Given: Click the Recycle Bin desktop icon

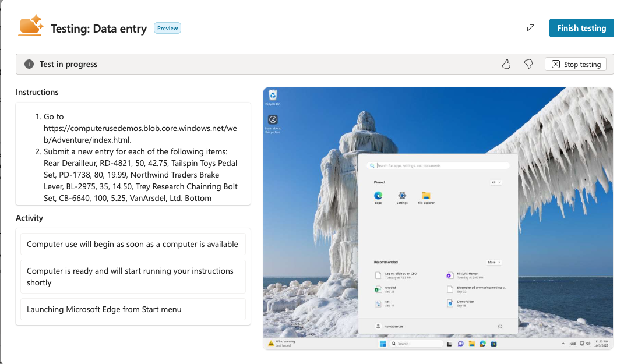Looking at the screenshot, I should click(x=273, y=97).
